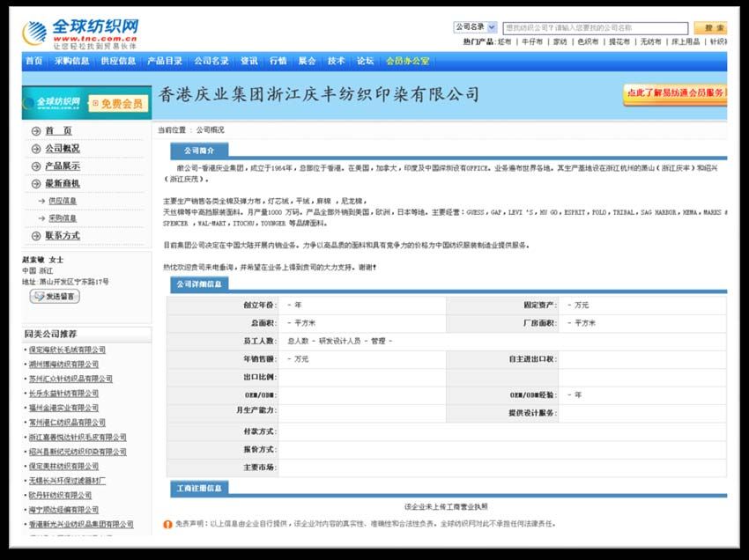Open 首页 in the blue navigation bar

(x=33, y=61)
